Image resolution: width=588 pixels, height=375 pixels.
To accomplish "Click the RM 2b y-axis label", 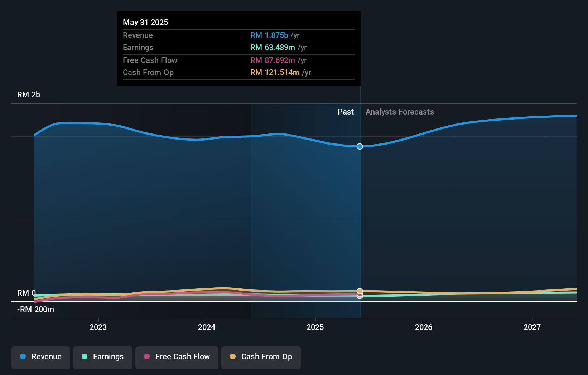I will coord(29,95).
